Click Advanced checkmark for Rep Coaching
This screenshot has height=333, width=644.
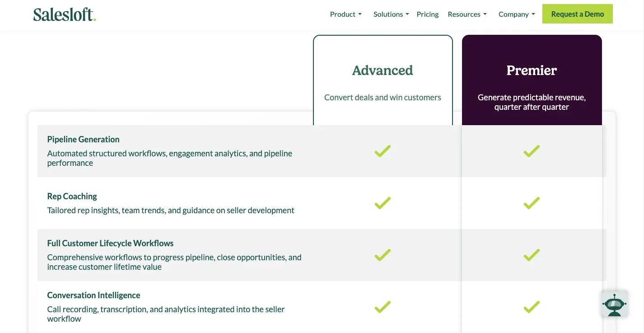(383, 203)
